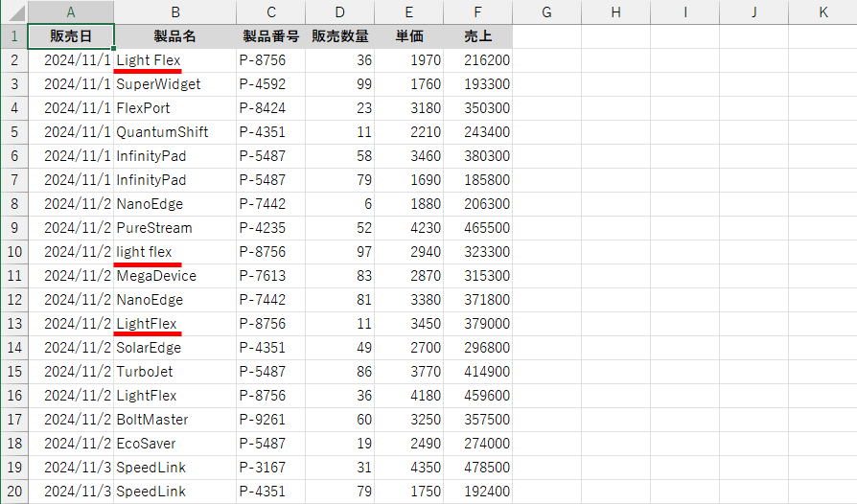This screenshot has width=857, height=504.
Task: Select column B header
Action: point(174,12)
